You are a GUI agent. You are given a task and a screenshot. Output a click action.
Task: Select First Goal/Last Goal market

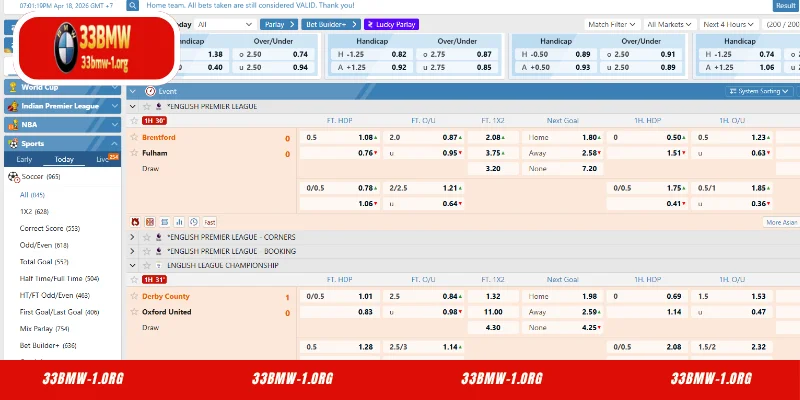(59, 312)
